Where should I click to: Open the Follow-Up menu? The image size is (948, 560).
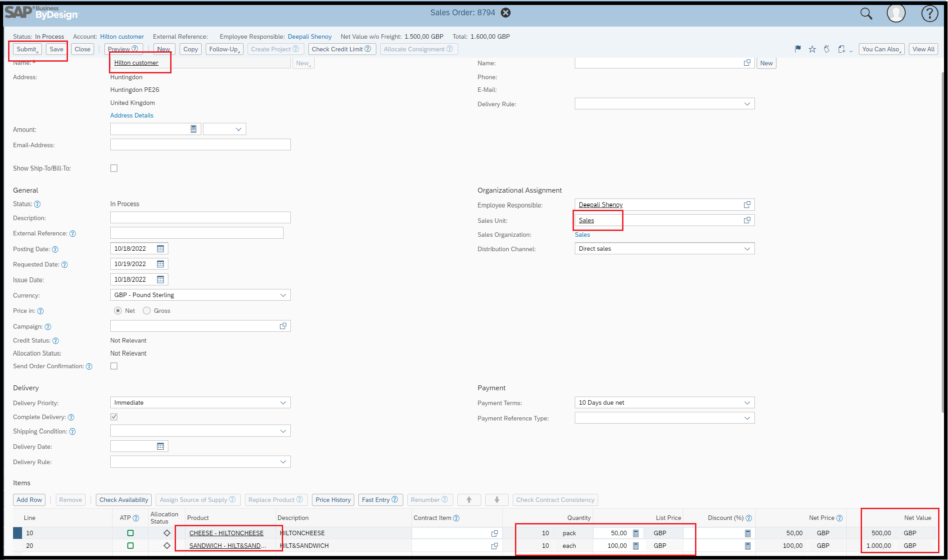[x=224, y=49]
